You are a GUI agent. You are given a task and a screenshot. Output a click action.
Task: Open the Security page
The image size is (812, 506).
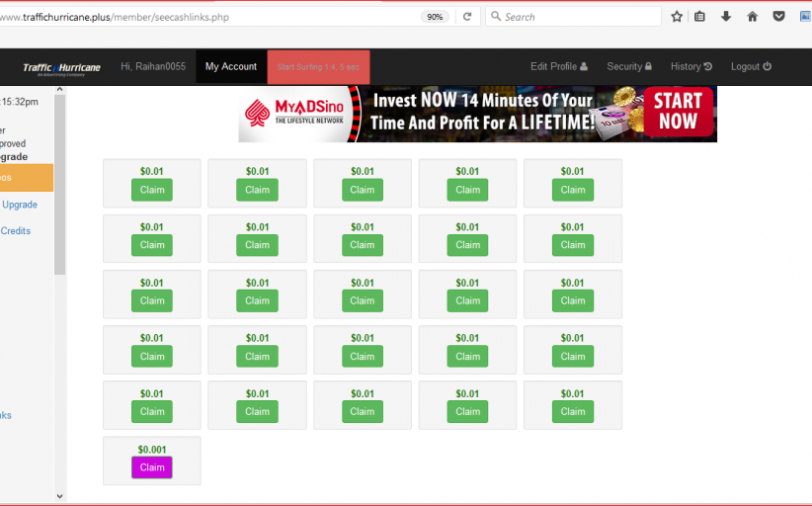pos(628,66)
